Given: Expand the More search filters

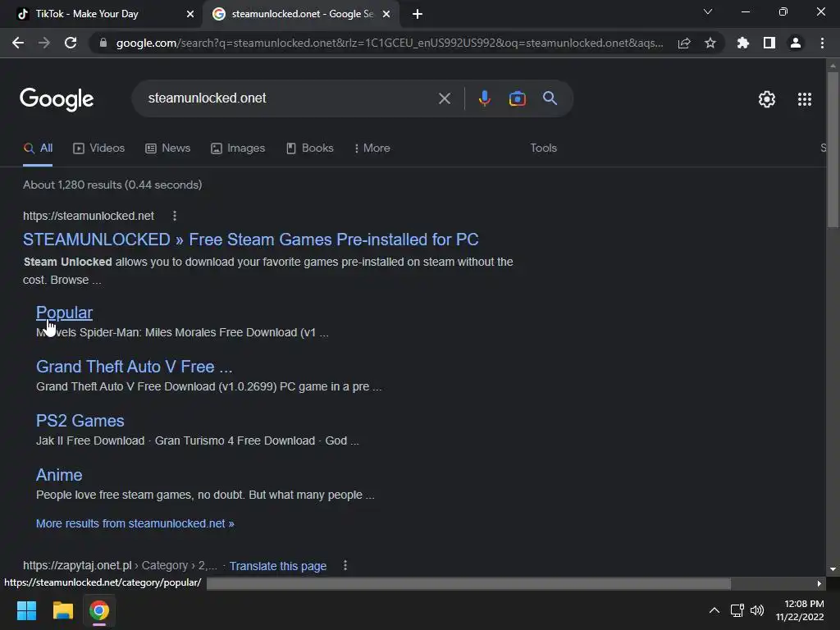Looking at the screenshot, I should [372, 148].
